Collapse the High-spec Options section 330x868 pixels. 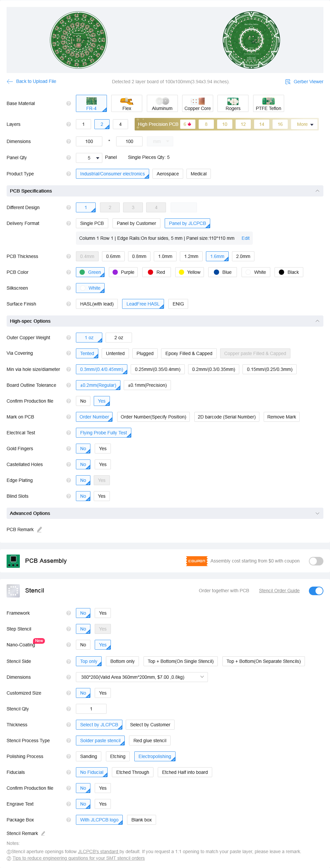pyautogui.click(x=317, y=321)
